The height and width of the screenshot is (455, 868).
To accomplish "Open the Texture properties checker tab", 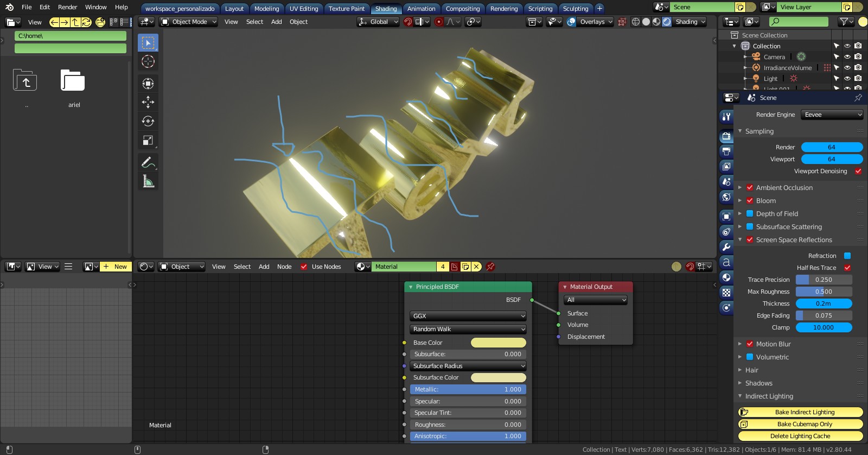I will tap(726, 293).
